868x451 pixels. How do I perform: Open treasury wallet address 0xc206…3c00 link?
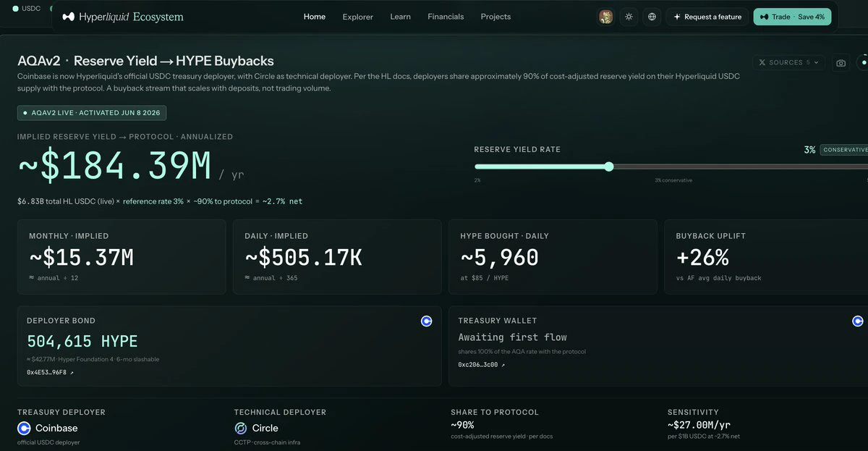coord(482,365)
